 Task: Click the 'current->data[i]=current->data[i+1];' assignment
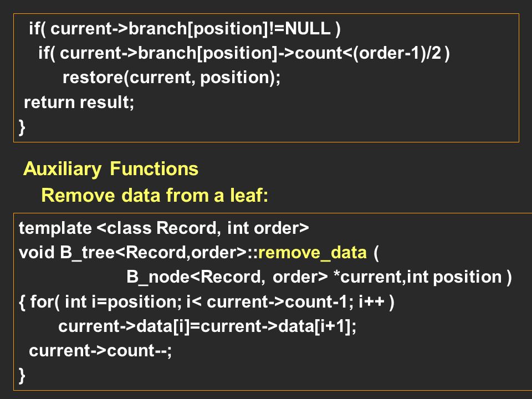207,326
